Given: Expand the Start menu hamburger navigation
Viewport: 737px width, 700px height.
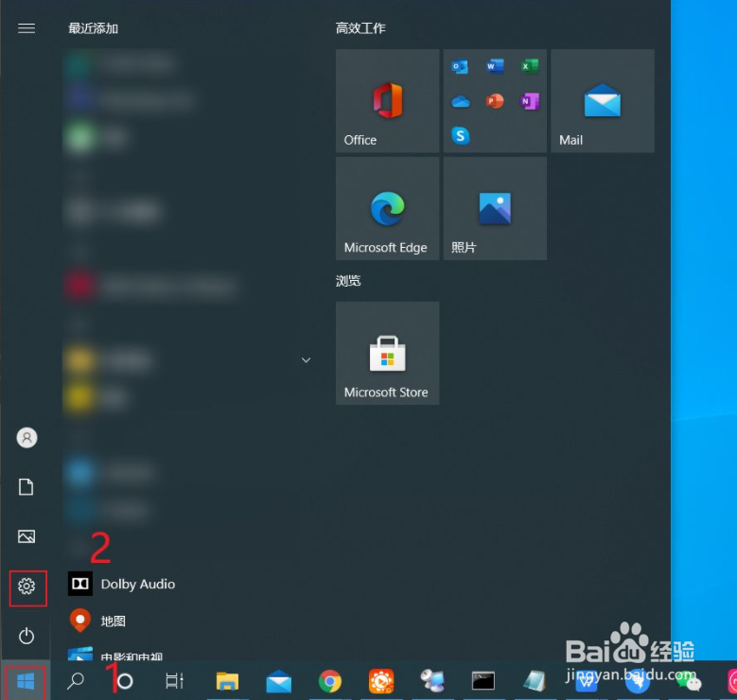Looking at the screenshot, I should pos(26,28).
